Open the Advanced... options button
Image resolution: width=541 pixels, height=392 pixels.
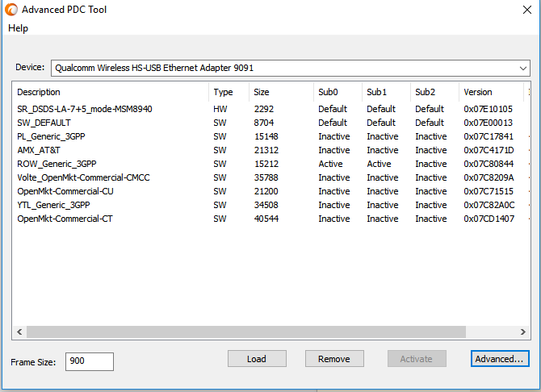coord(500,359)
